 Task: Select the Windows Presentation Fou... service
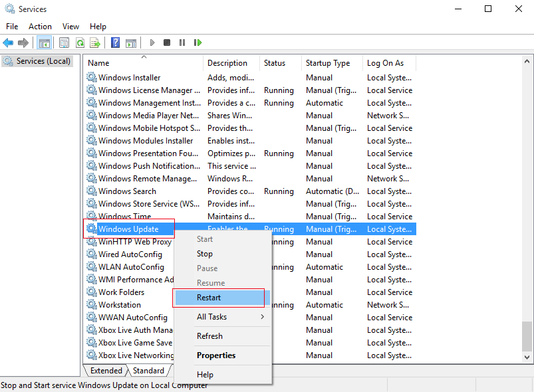[251, 153]
